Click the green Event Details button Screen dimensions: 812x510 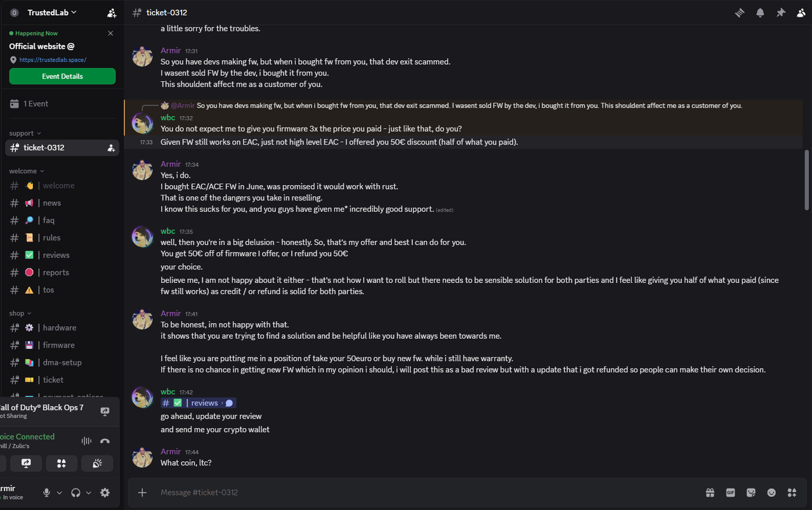62,76
